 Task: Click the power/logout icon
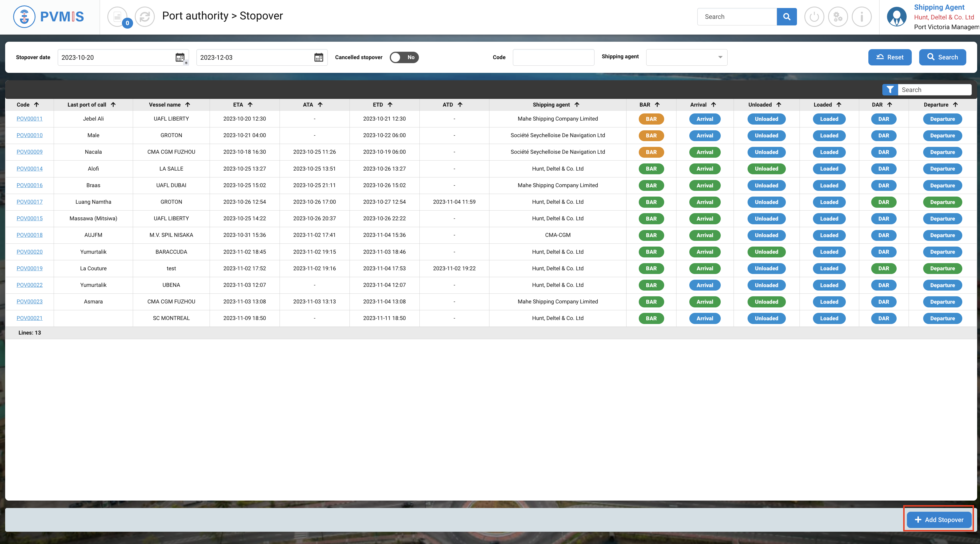(x=814, y=17)
